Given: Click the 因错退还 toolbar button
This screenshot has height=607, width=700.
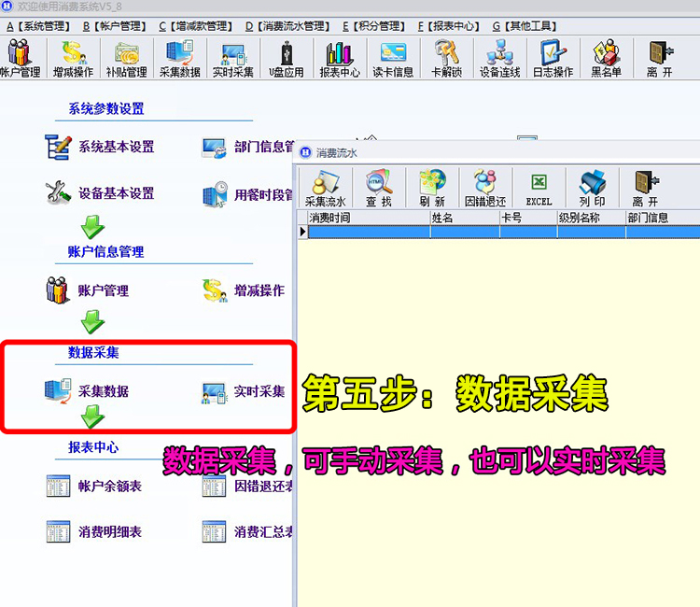Looking at the screenshot, I should (484, 188).
